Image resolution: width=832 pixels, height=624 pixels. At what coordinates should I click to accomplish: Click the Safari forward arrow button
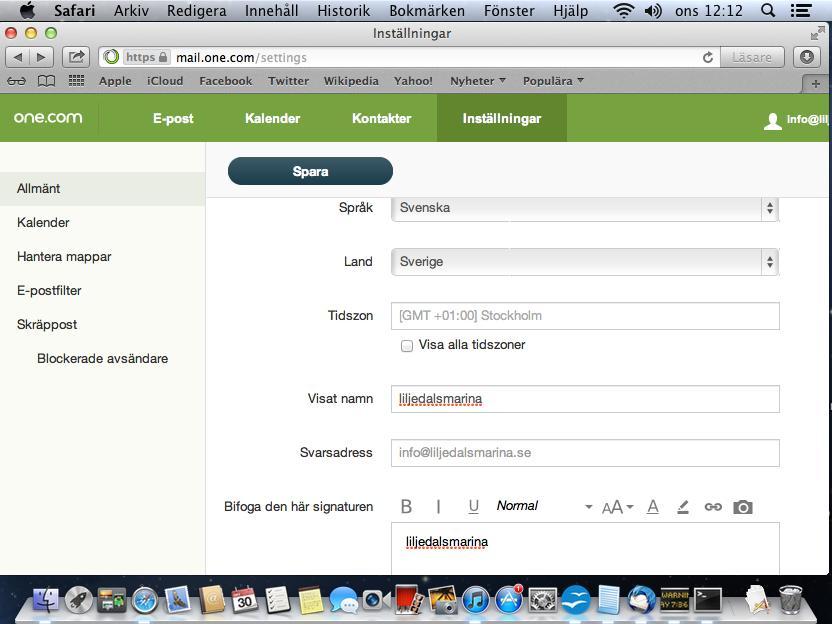41,57
